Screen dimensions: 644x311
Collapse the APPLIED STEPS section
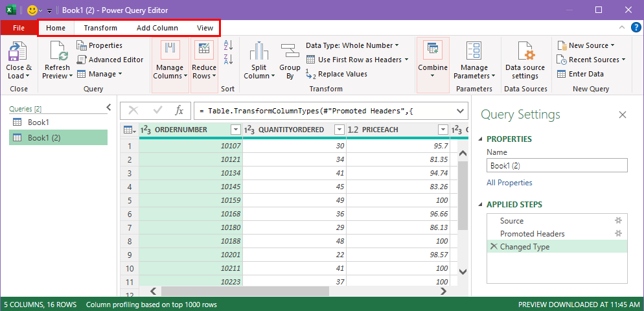[x=481, y=205]
